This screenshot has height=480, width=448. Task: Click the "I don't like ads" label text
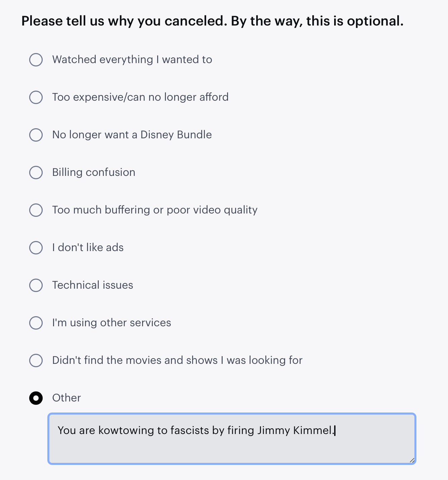[x=88, y=248]
